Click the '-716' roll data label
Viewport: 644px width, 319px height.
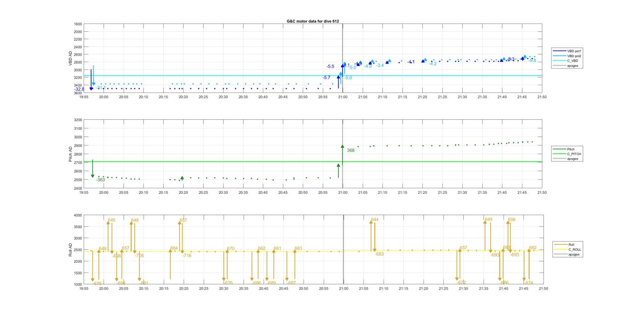point(187,255)
